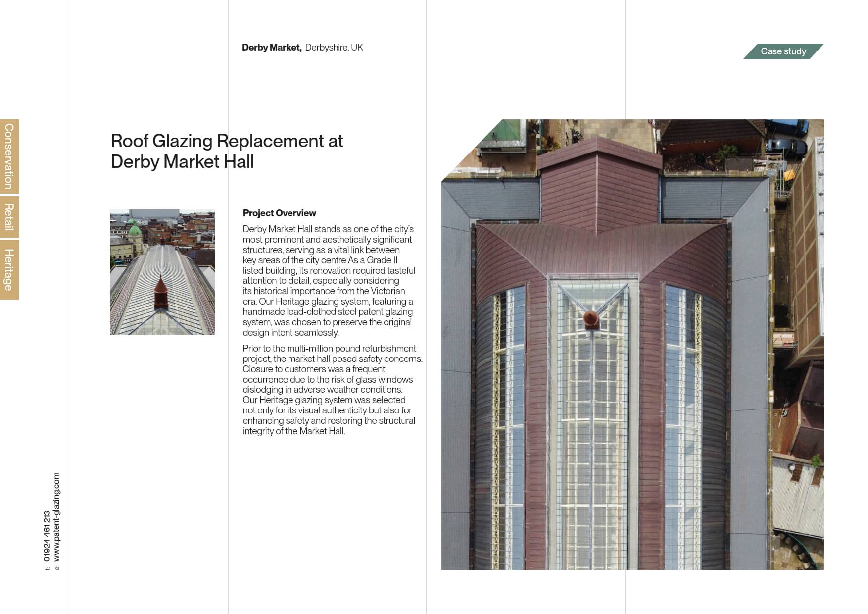The image size is (868, 614).
Task: Select the Roof Glazing Replacement title
Action: 227,151
